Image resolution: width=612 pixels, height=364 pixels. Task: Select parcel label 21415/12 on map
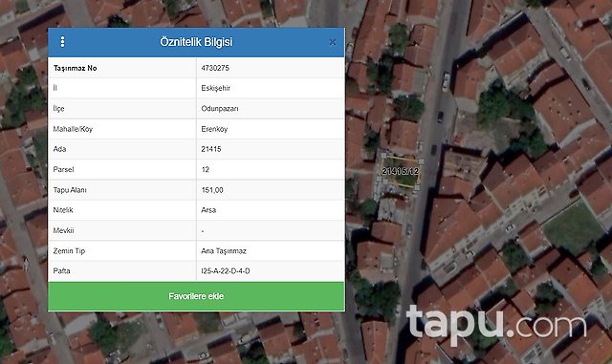(400, 171)
